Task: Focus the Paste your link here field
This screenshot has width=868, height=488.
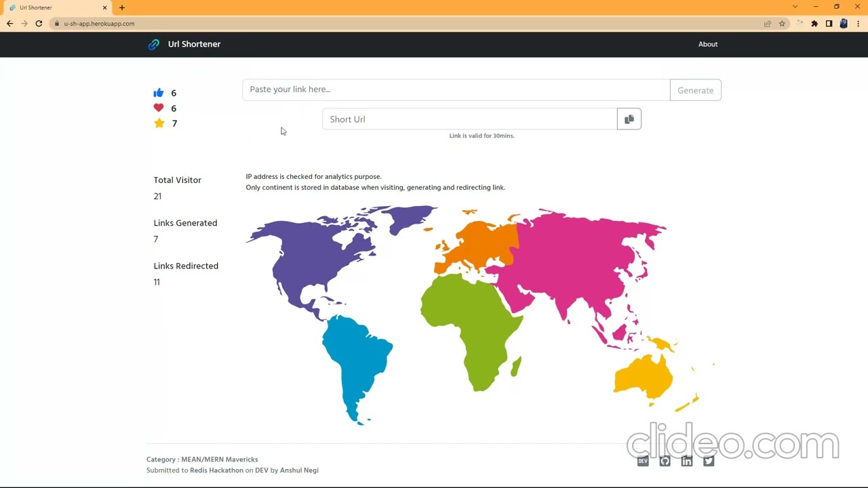Action: (456, 89)
